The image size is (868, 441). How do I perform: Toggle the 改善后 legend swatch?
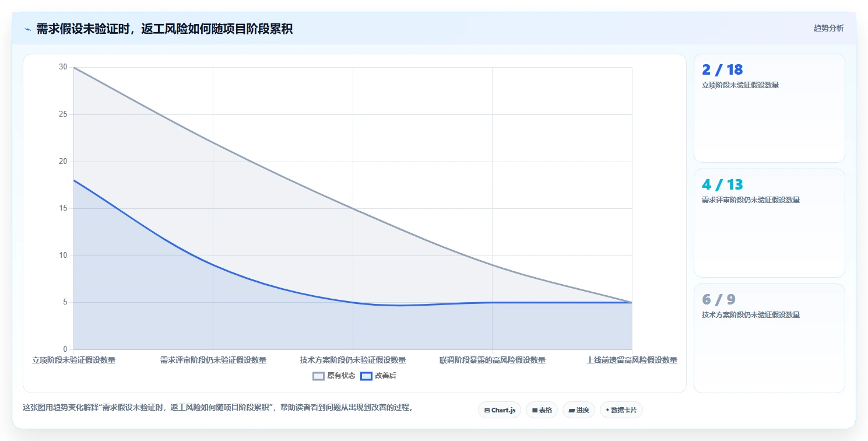pos(366,376)
